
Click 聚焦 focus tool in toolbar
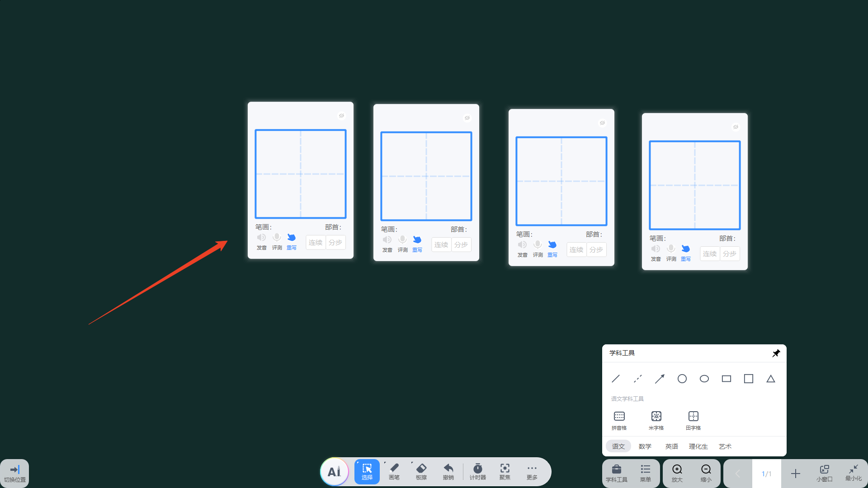click(505, 472)
